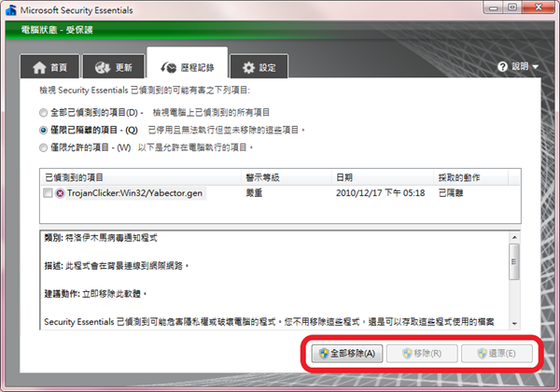The image size is (560, 392).
Task: Click the date 2010/12/17 下午 05:18 cell
Action: [x=381, y=193]
